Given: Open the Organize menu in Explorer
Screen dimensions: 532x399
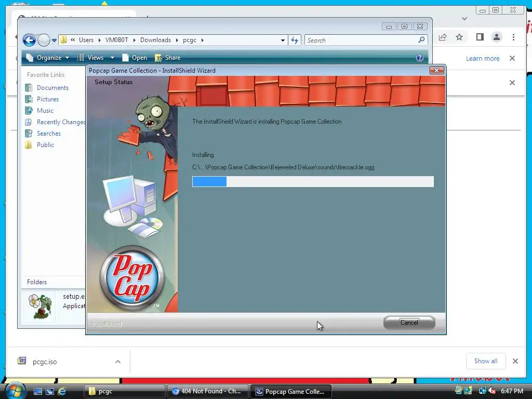Looking at the screenshot, I should click(48, 58).
